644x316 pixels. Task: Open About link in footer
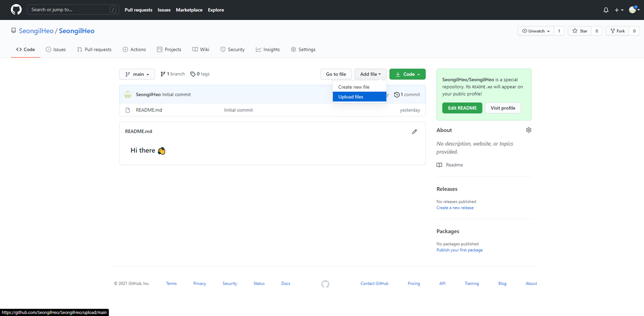(531, 283)
